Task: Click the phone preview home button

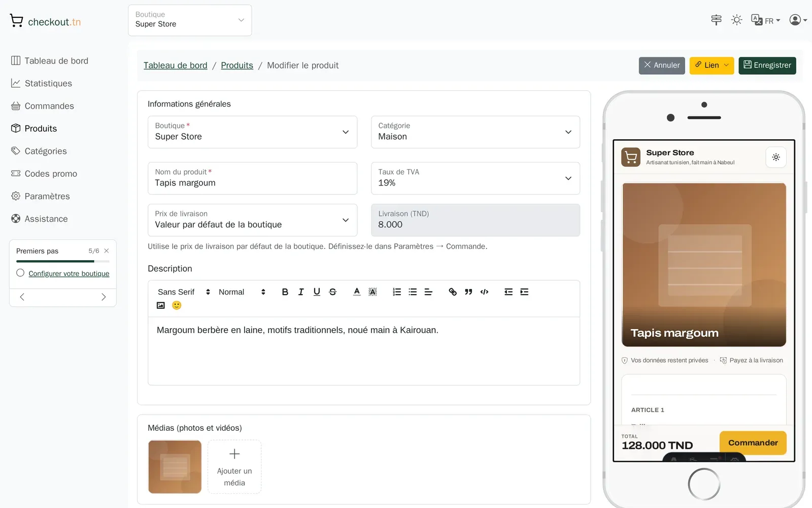Action: pyautogui.click(x=704, y=484)
